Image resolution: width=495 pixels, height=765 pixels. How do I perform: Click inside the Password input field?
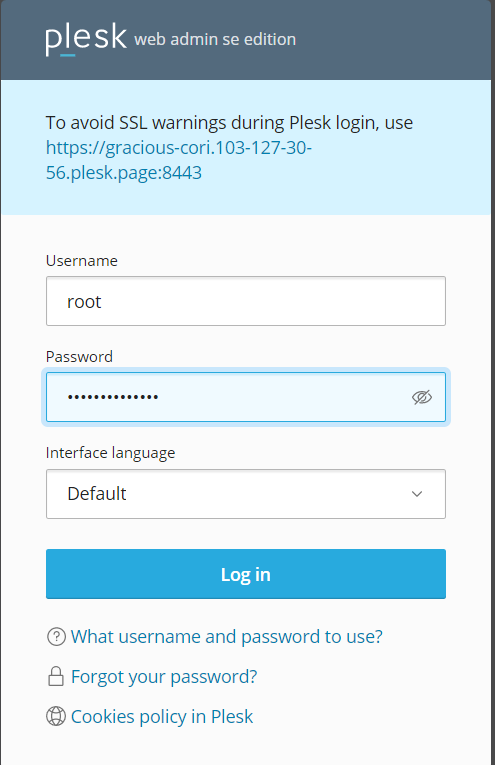pyautogui.click(x=246, y=397)
